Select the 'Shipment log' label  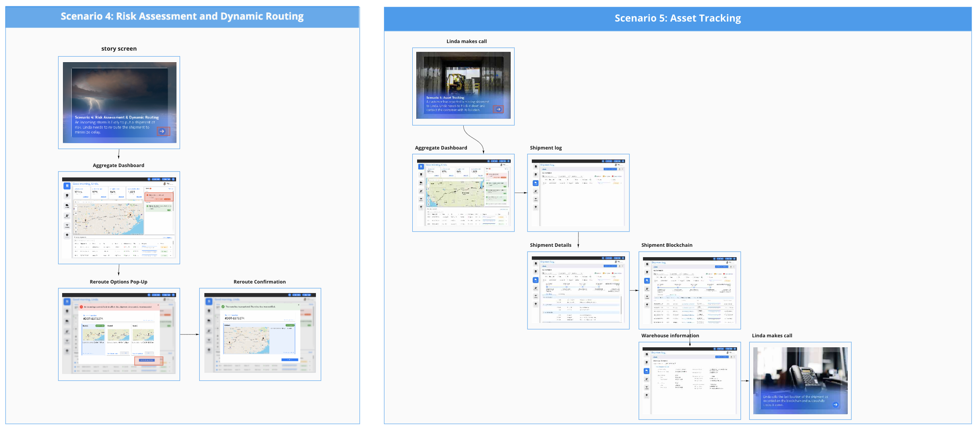pyautogui.click(x=546, y=148)
